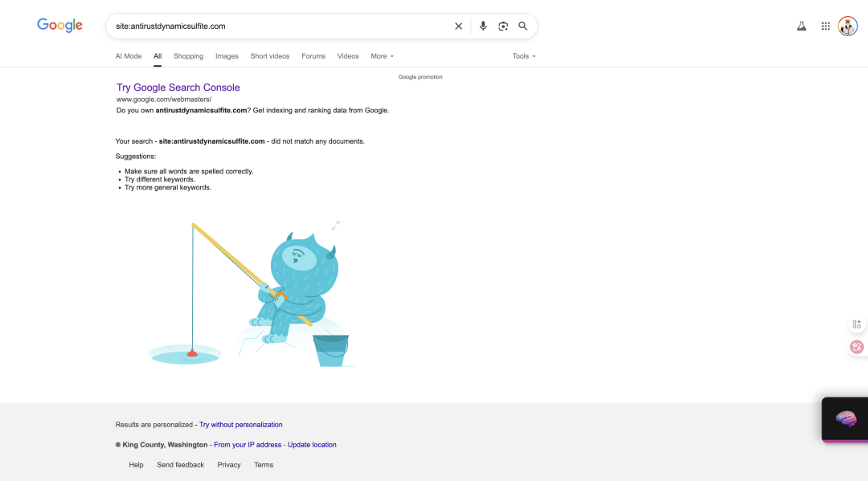Open search by image camera icon
Viewport: 868px width, 481px height.
pos(502,26)
